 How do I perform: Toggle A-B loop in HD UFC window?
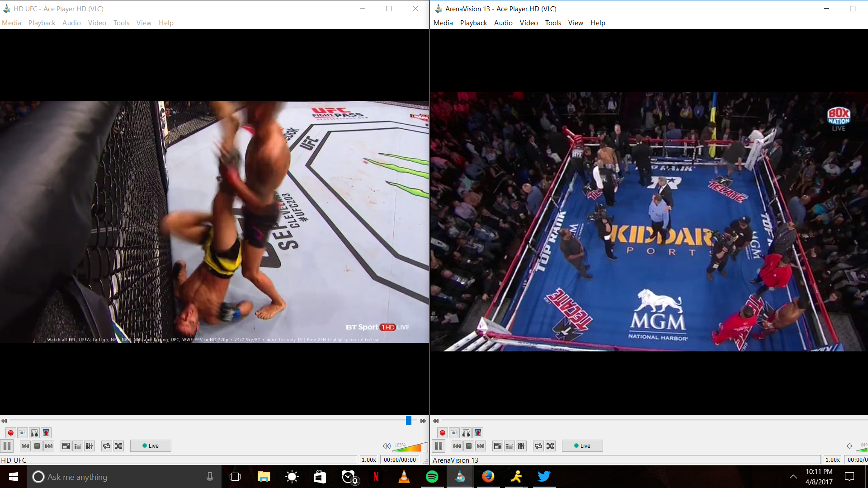tap(34, 433)
